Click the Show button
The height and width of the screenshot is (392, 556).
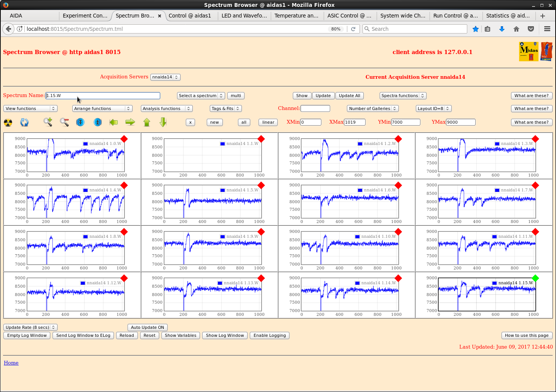[x=302, y=96]
